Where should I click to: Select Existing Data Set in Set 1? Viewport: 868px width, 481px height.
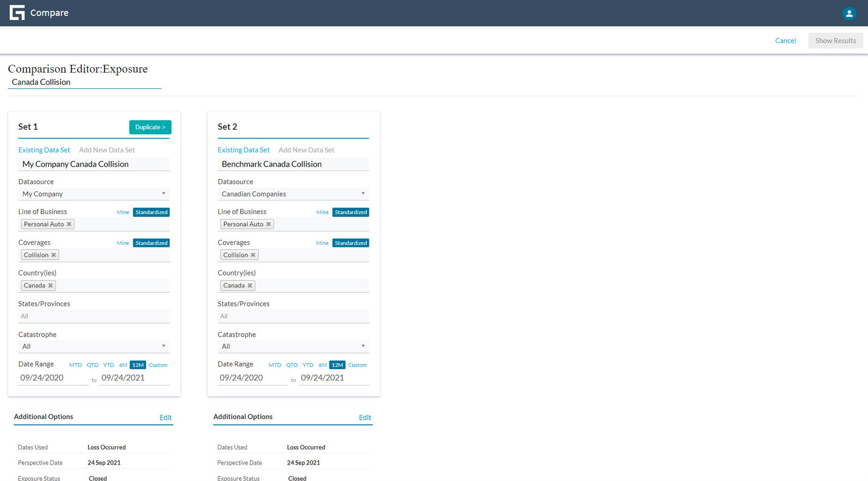tap(44, 150)
